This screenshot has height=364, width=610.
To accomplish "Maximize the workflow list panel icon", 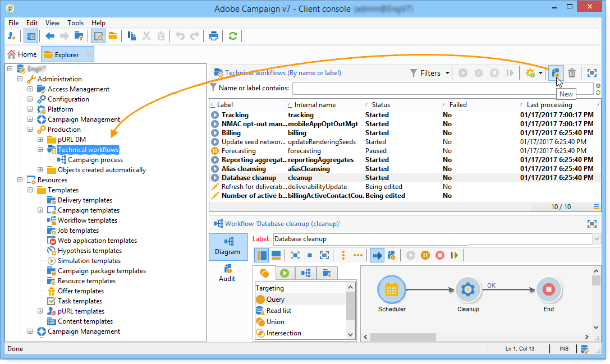I will [591, 73].
